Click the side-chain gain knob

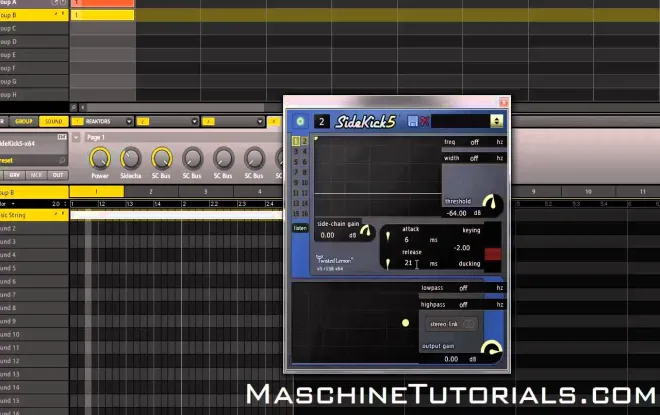click(x=366, y=231)
